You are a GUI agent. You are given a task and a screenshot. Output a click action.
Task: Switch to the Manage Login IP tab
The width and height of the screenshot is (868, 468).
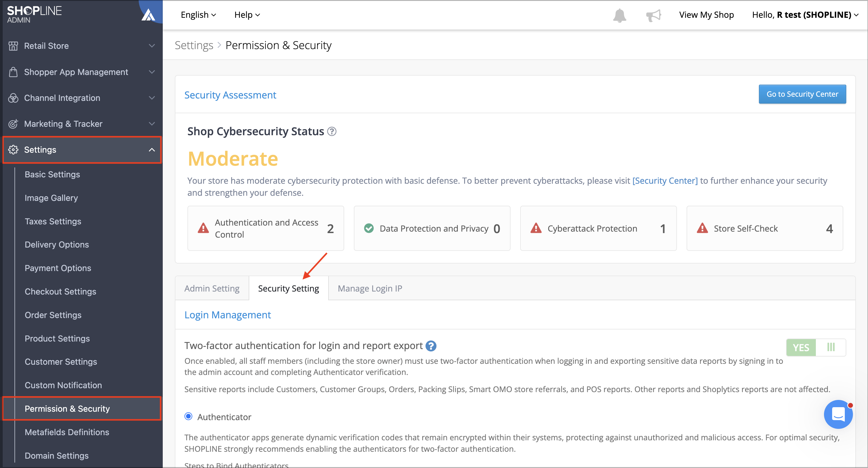(370, 289)
